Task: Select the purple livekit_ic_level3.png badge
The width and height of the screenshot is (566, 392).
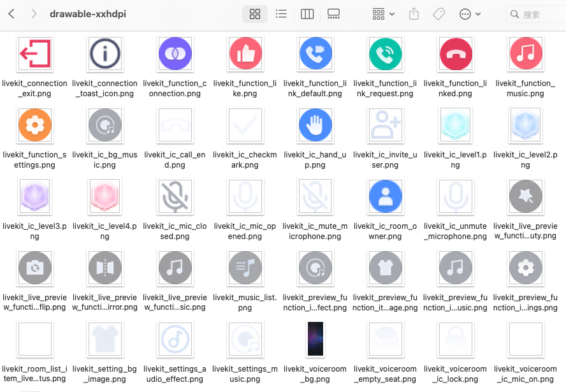Action: 34,196
